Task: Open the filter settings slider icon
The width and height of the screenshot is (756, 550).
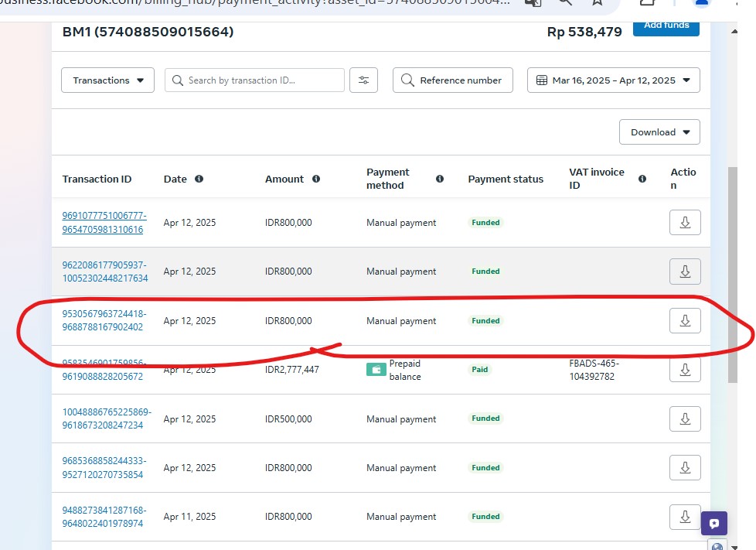Action: pos(363,80)
